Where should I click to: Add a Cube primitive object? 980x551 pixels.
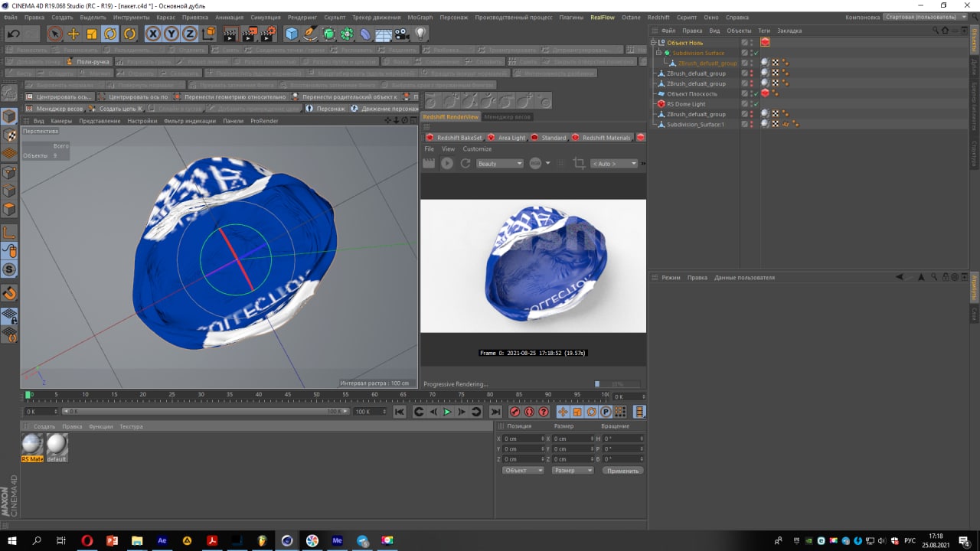pyautogui.click(x=292, y=34)
